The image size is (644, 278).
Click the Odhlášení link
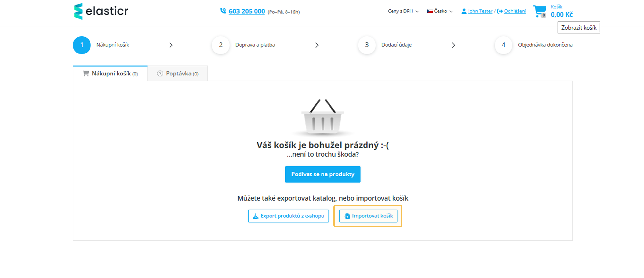(515, 11)
